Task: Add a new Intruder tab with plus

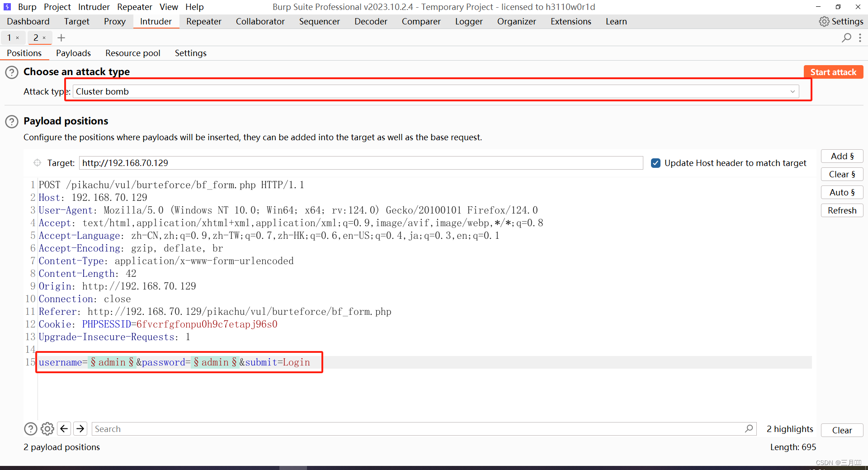Action: tap(61, 38)
